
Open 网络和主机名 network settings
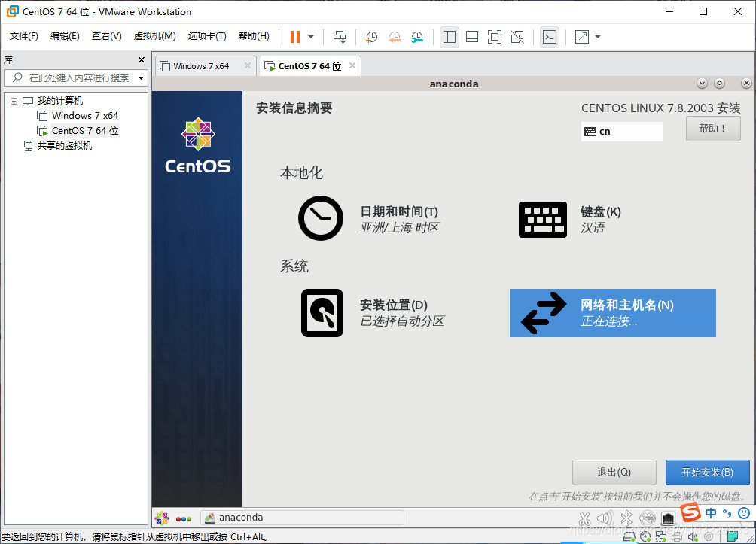pyautogui.click(x=612, y=312)
